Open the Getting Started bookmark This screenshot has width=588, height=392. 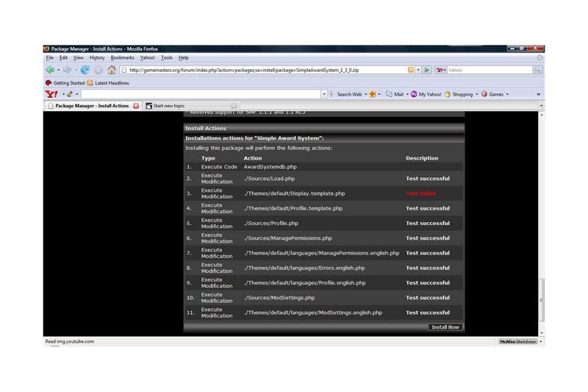(x=65, y=83)
